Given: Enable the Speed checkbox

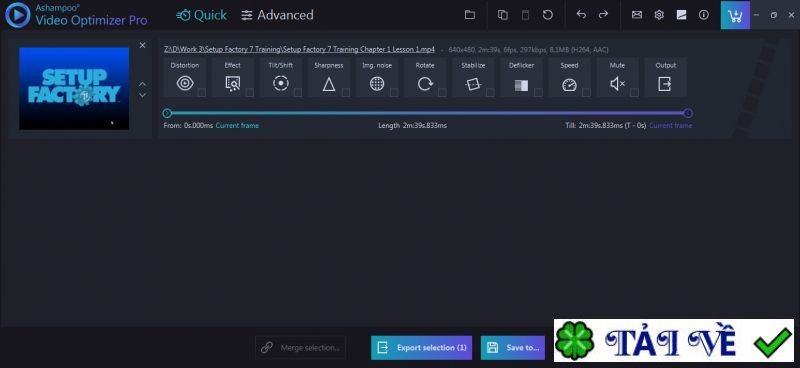Looking at the screenshot, I should tap(586, 92).
